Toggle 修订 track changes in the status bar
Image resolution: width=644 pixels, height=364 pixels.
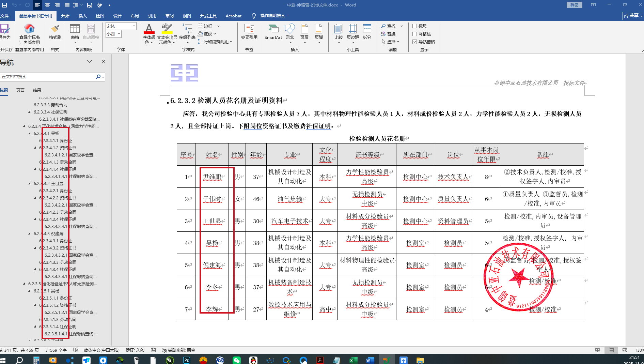click(135, 350)
